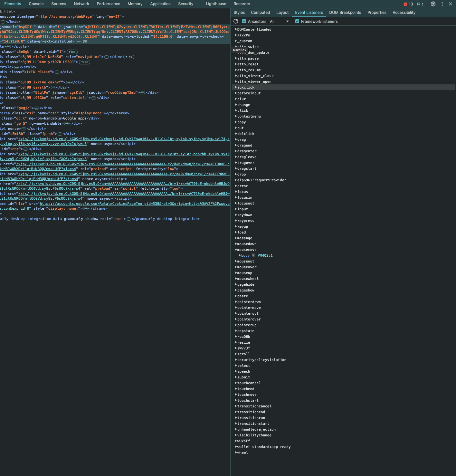Switch to the Console tab

pyautogui.click(x=36, y=4)
